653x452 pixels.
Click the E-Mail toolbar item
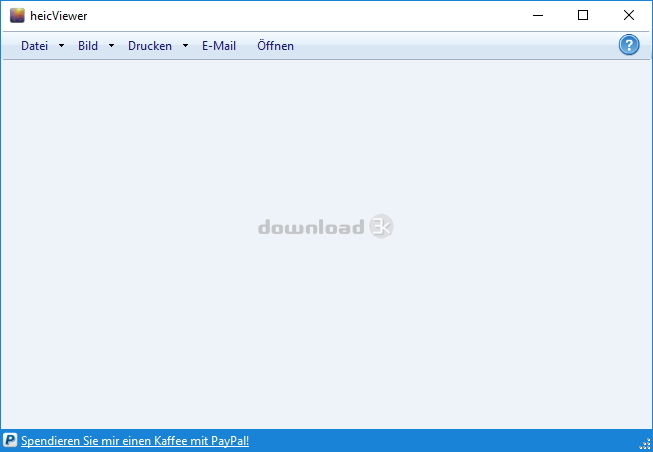[219, 46]
